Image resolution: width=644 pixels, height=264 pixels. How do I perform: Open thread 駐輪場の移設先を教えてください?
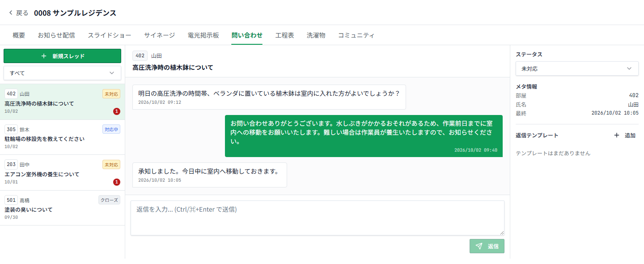[x=62, y=137]
